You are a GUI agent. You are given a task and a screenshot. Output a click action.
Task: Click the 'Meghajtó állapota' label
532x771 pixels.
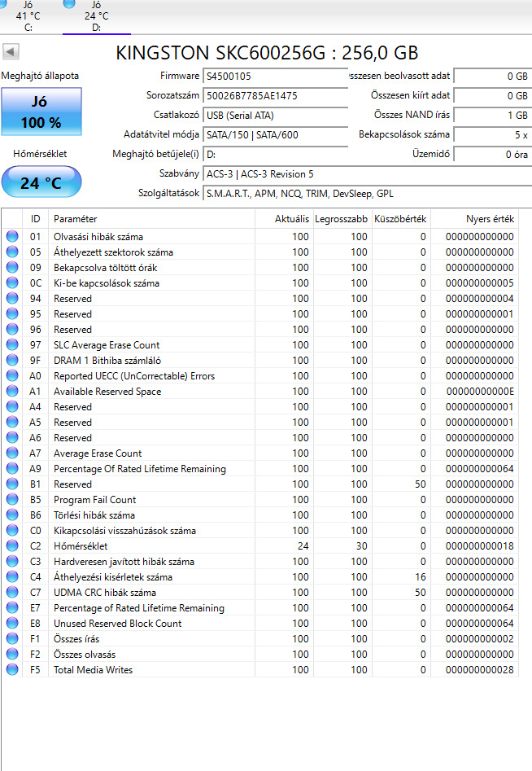click(40, 76)
